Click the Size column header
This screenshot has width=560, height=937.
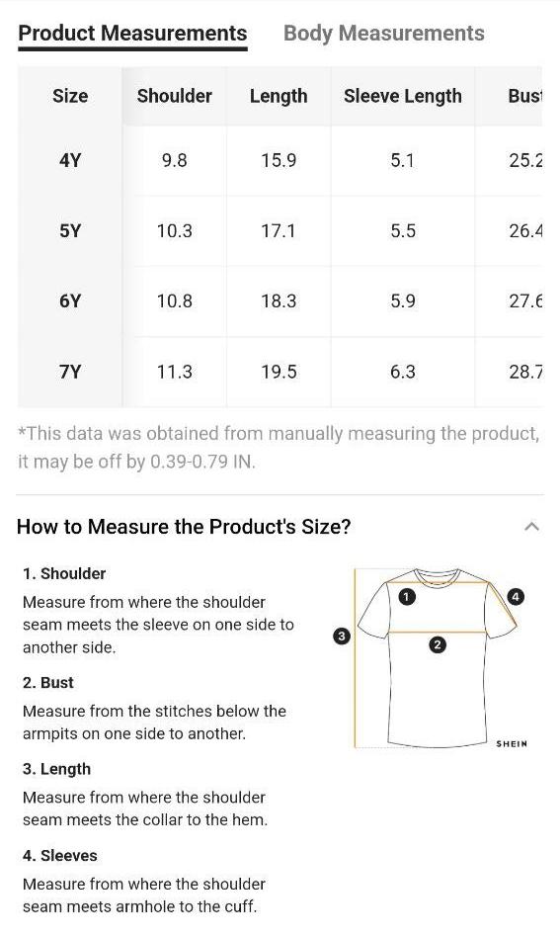pos(70,96)
